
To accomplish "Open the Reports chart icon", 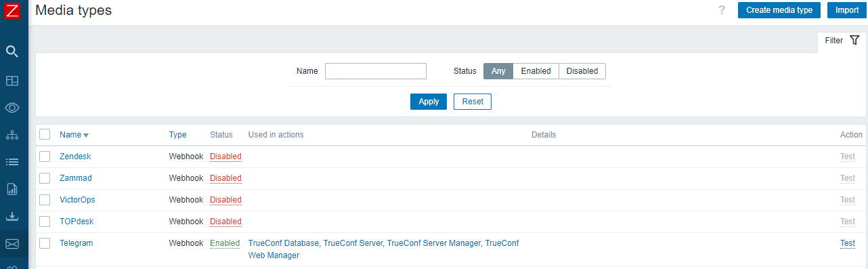I will pos(12,189).
